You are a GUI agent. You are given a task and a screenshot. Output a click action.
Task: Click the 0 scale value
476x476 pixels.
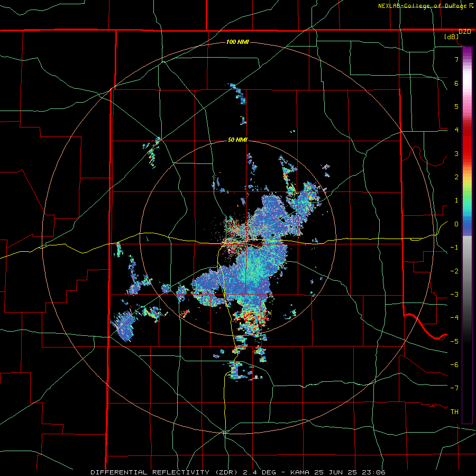[x=456, y=224]
